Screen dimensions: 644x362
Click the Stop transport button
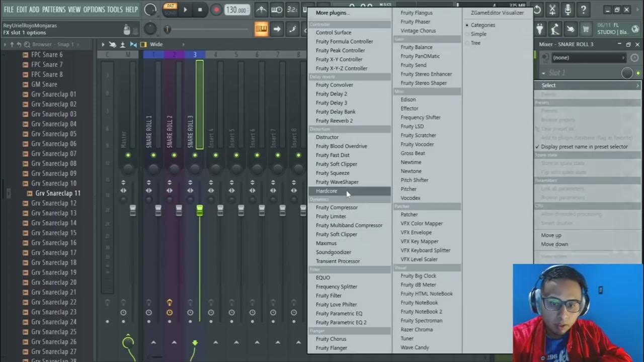(x=200, y=10)
